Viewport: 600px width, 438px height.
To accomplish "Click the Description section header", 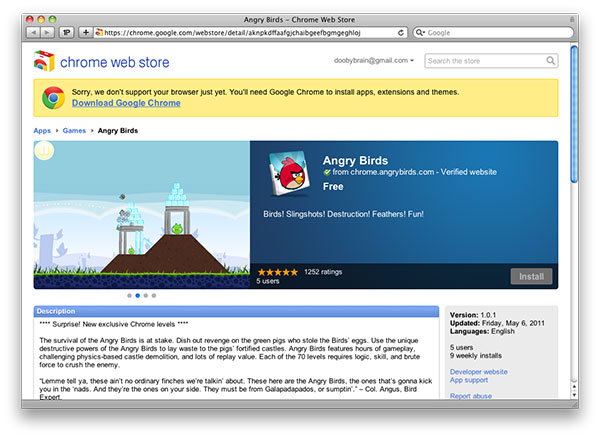I will click(x=236, y=311).
